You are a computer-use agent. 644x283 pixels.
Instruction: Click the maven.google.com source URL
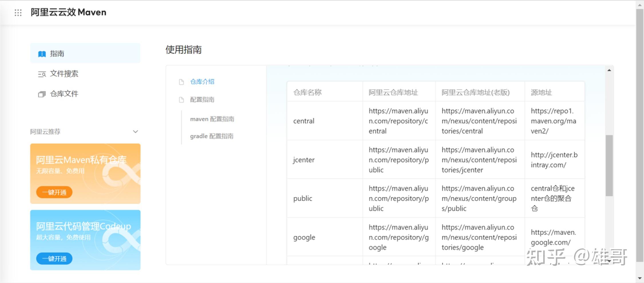click(553, 237)
